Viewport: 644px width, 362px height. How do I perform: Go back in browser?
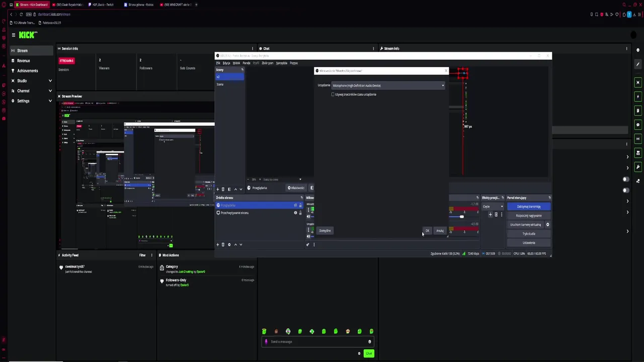[11, 15]
